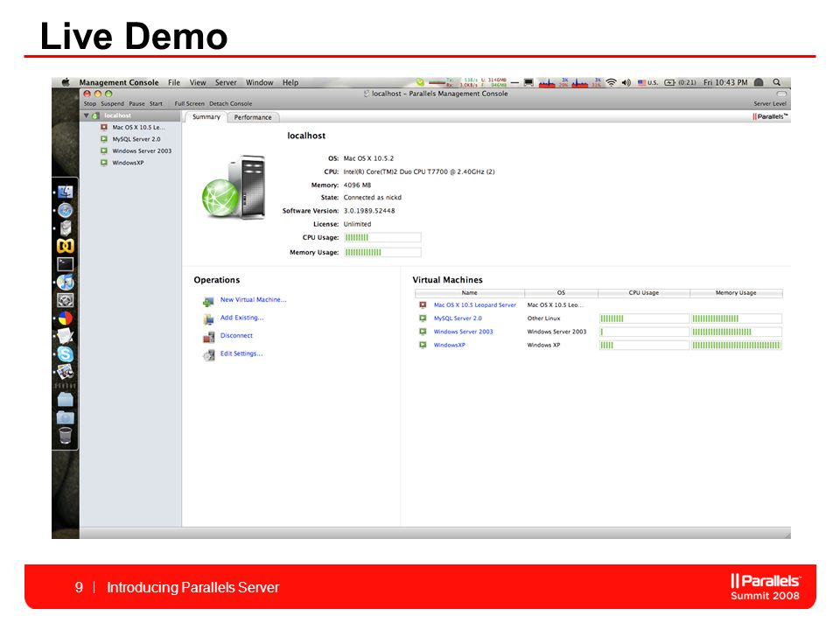Click the volume icon in the menu bar

626,82
